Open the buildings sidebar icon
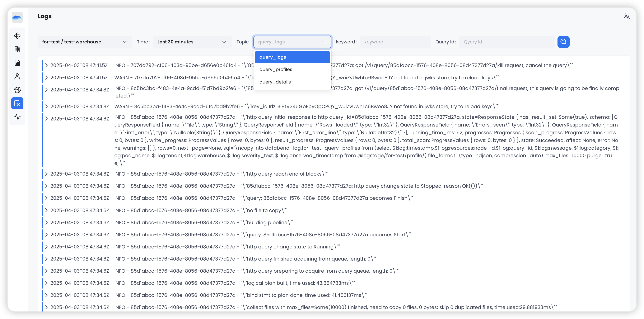 click(x=17, y=49)
